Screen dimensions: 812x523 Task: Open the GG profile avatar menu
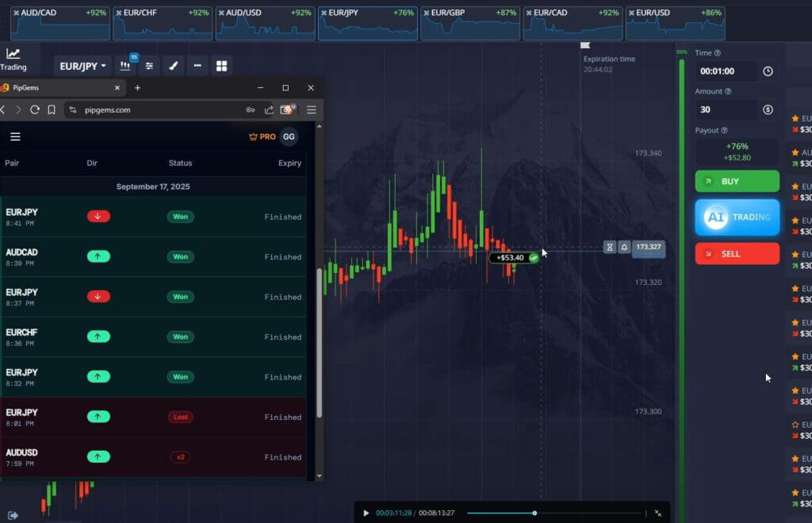pyautogui.click(x=289, y=137)
